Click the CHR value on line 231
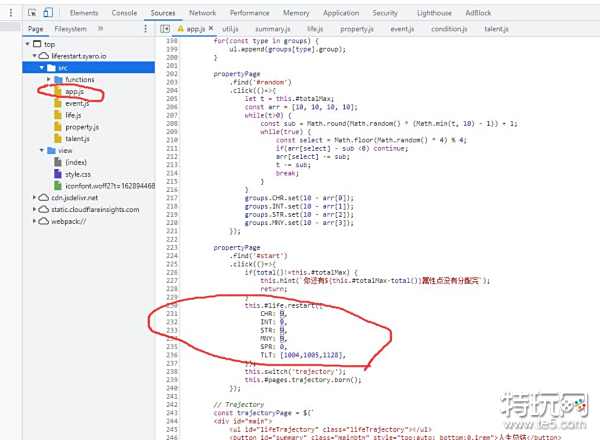600x440 pixels. point(283,314)
